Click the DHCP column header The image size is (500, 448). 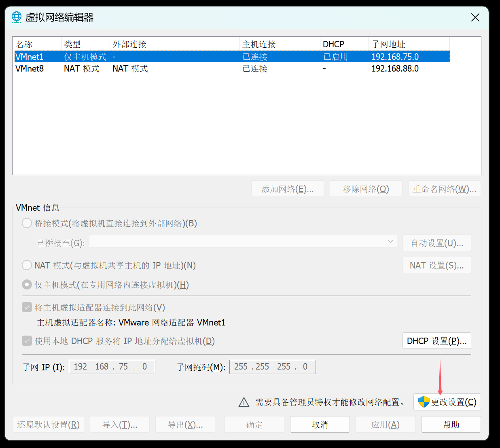(345, 44)
